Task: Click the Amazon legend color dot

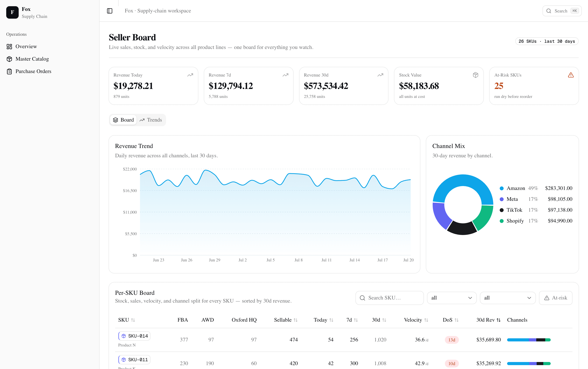Action: point(501,188)
